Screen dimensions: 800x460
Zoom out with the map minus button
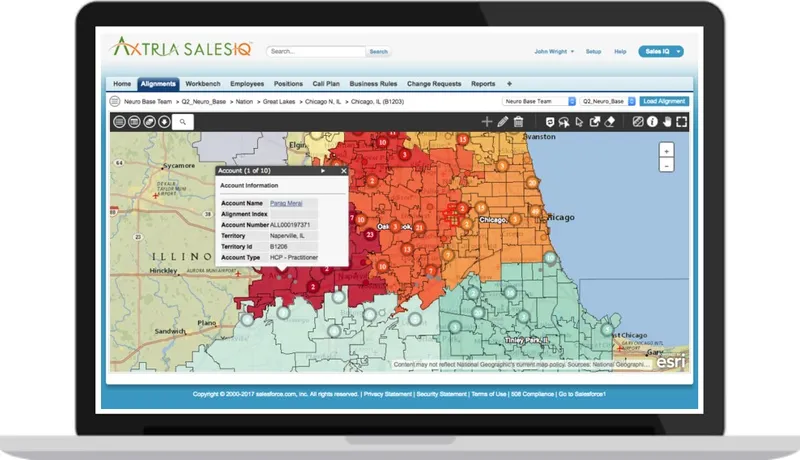pyautogui.click(x=666, y=166)
